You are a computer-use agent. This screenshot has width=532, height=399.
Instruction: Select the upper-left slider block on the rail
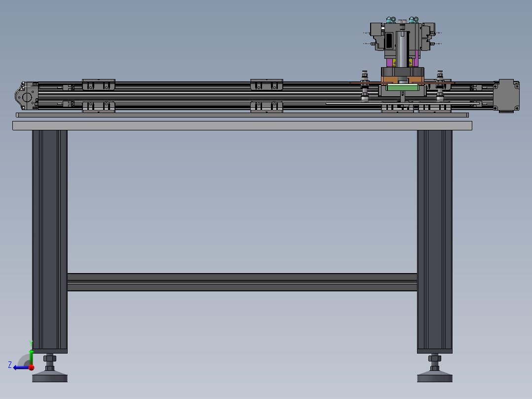[98, 84]
